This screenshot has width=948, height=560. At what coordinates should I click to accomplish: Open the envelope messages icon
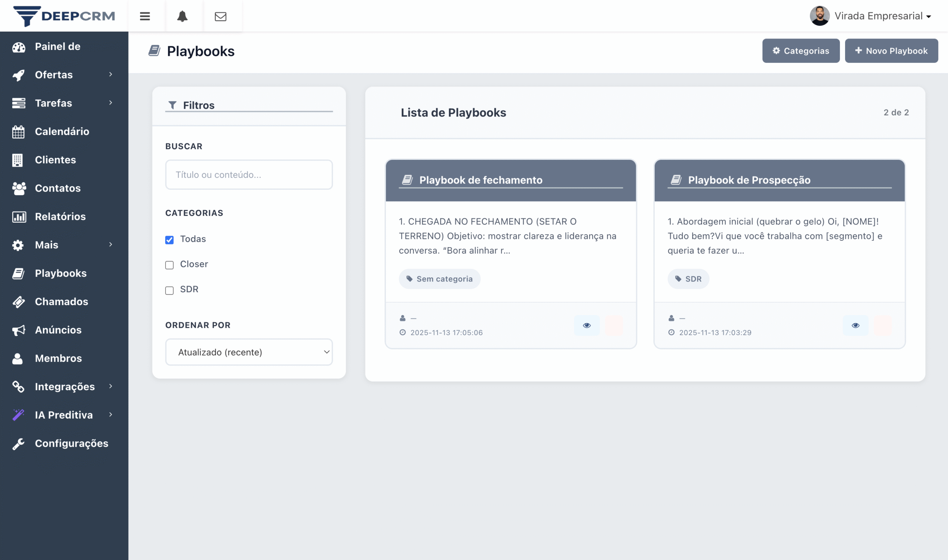pyautogui.click(x=221, y=16)
